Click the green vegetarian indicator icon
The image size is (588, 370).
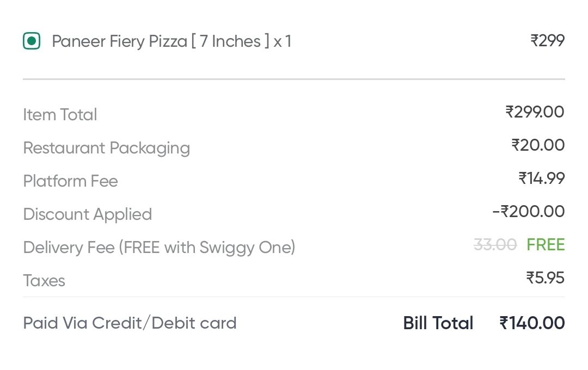32,41
